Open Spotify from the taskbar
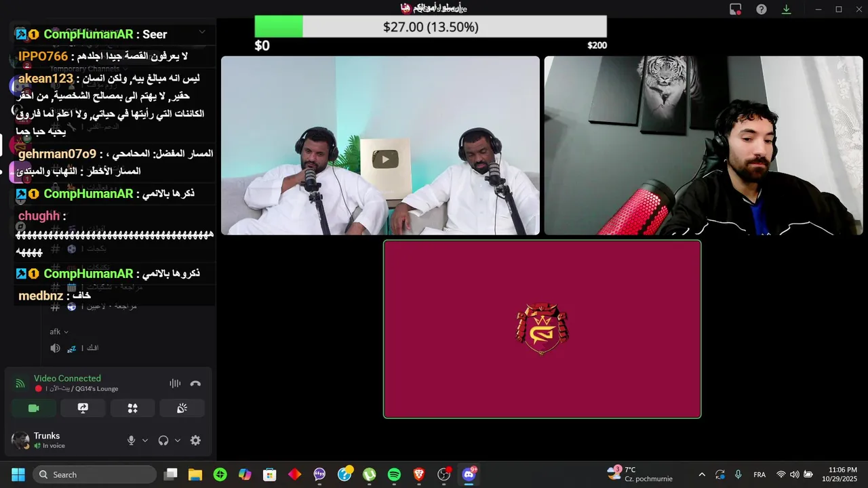 (x=394, y=474)
